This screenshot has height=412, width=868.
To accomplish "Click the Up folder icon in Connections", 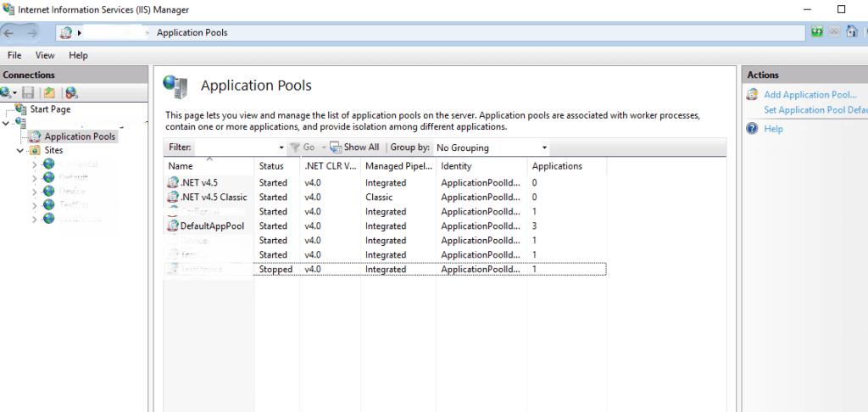I will point(49,92).
